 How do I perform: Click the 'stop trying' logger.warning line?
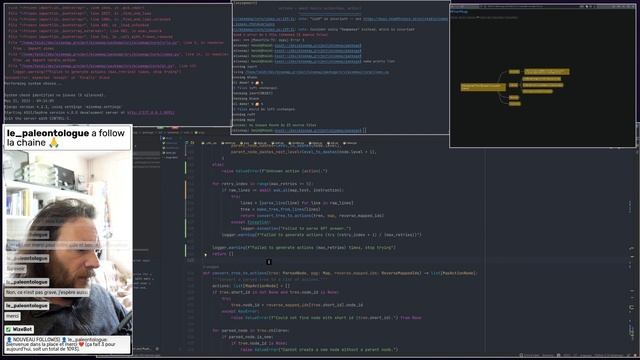(x=304, y=247)
